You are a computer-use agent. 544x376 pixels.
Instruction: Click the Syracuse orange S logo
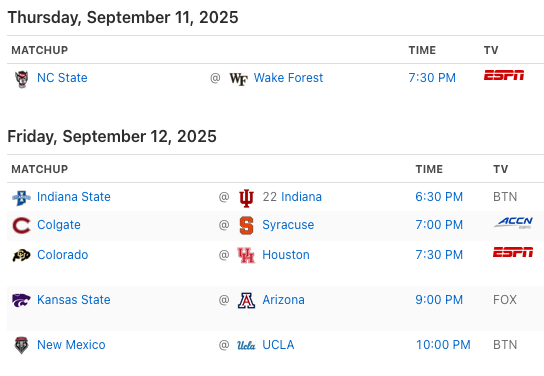(246, 225)
